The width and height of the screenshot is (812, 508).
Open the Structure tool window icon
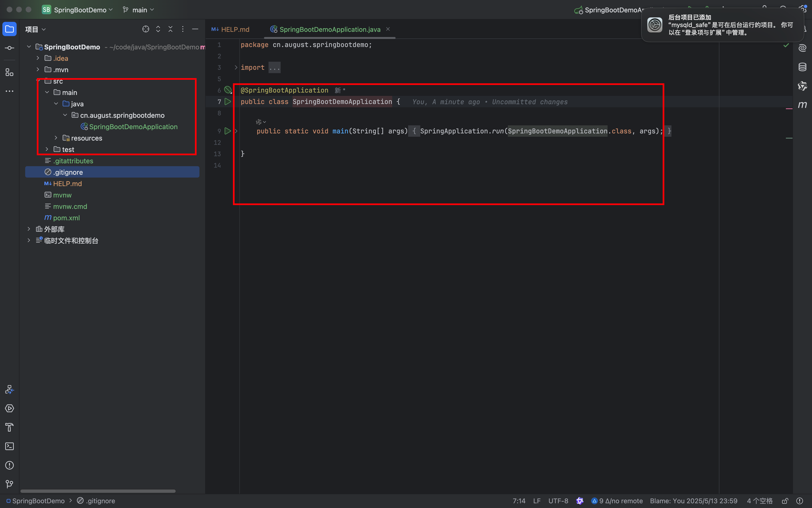[x=9, y=72]
